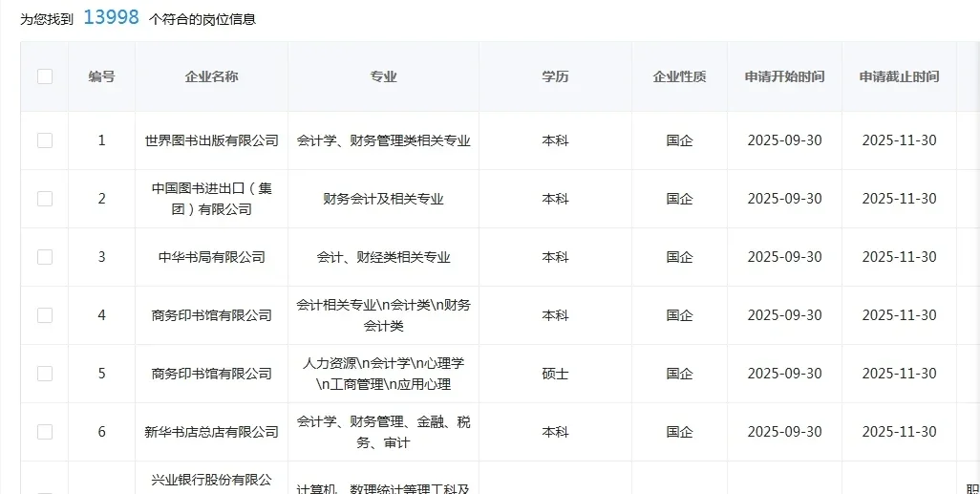Open company 中国图书进出口（集团）有限公司
Screen dimensions: 980x494
(211, 199)
